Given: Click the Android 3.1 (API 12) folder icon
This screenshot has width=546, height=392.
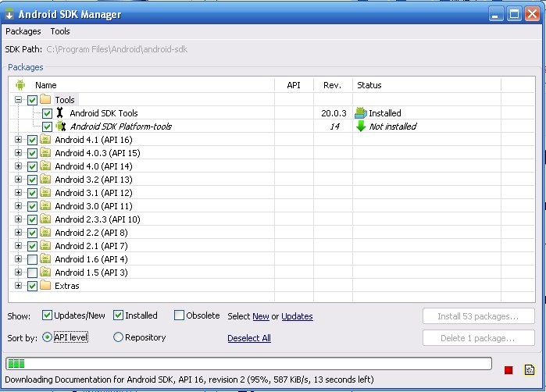Looking at the screenshot, I should (45, 193).
